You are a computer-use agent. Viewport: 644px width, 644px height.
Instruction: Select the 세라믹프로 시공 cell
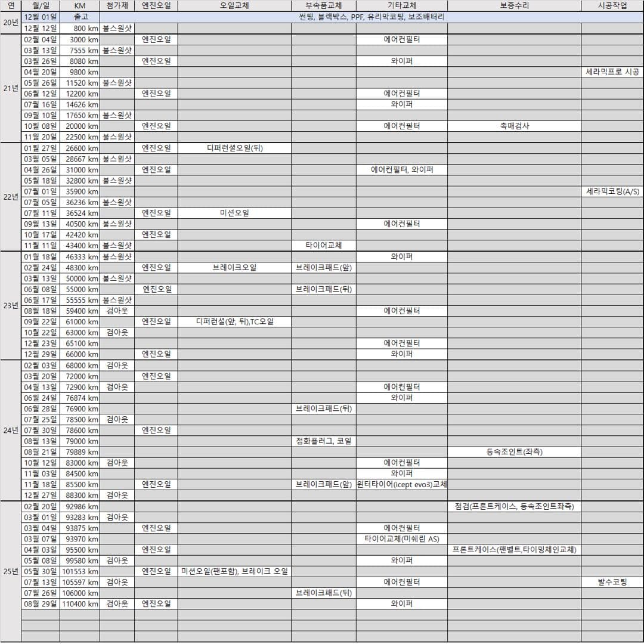coord(612,72)
